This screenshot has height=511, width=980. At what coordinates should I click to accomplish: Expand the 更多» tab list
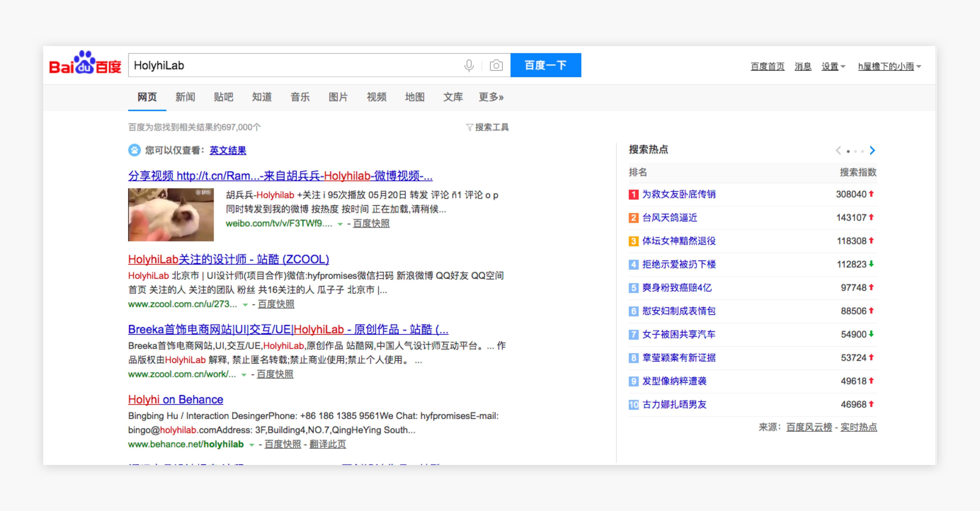[x=491, y=97]
